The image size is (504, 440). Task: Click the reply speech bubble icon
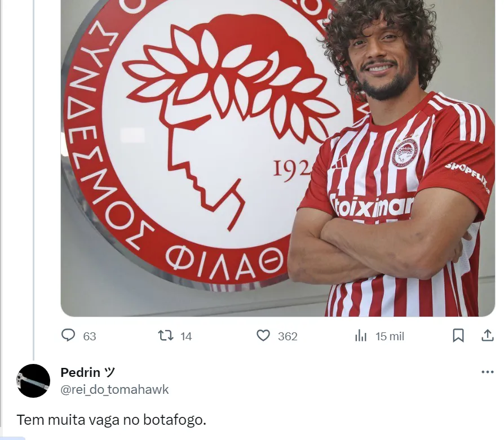pyautogui.click(x=68, y=335)
